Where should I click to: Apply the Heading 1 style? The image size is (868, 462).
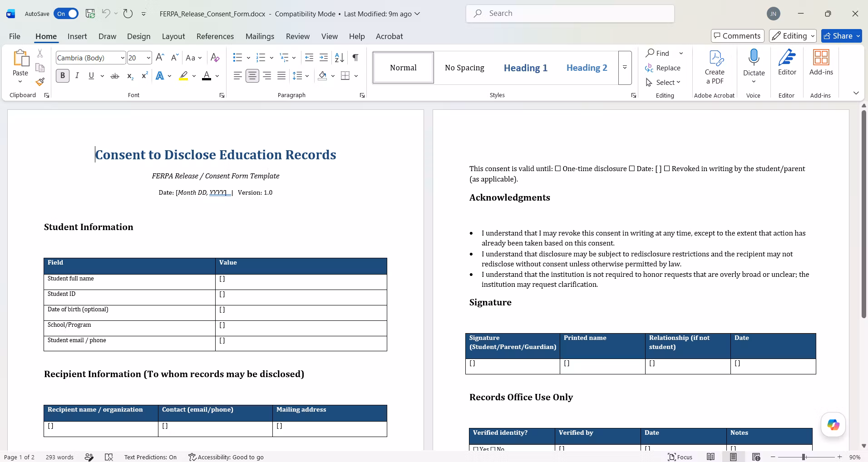(x=526, y=68)
